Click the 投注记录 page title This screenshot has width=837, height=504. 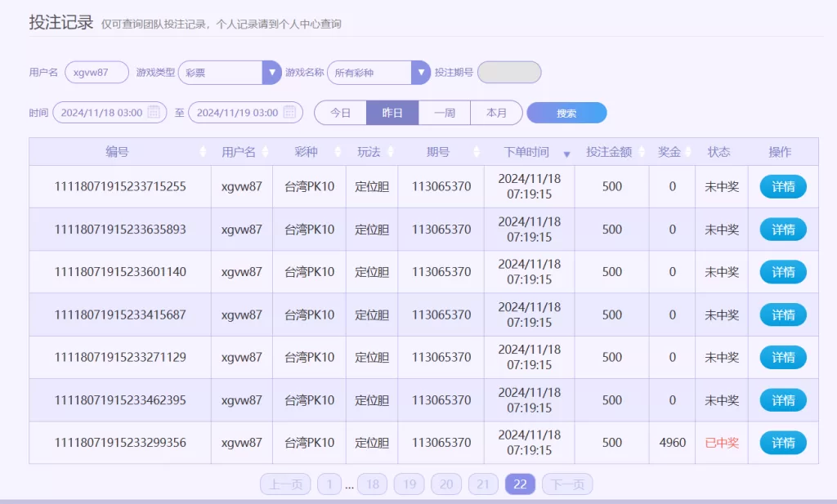(61, 22)
